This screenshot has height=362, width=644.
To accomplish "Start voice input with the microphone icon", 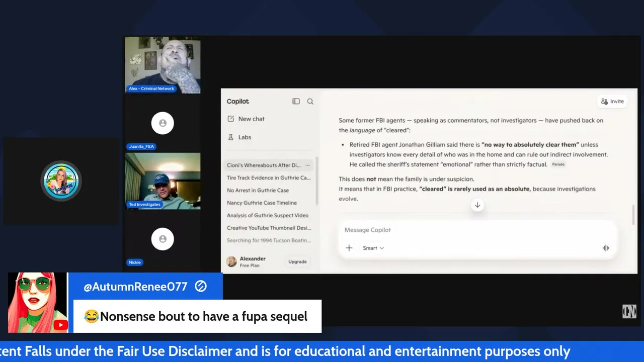I will pos(606,248).
